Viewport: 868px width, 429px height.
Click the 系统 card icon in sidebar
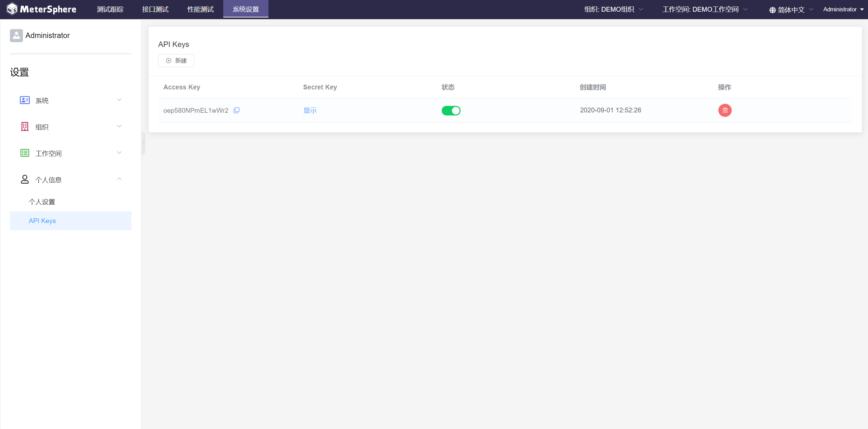(25, 100)
